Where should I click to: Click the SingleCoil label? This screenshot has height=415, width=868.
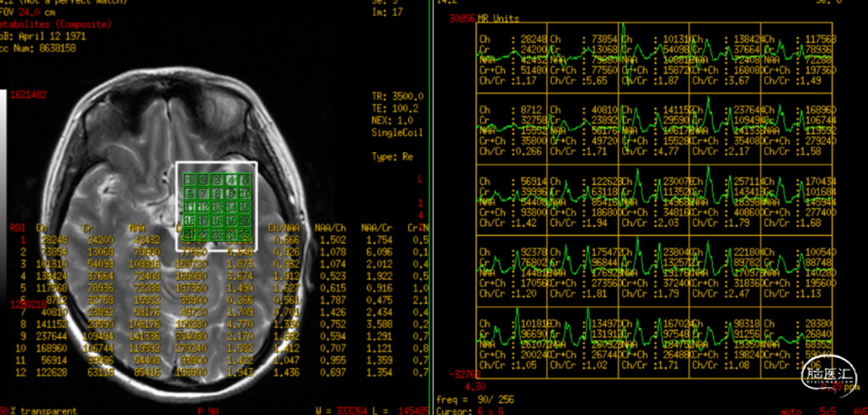(397, 133)
